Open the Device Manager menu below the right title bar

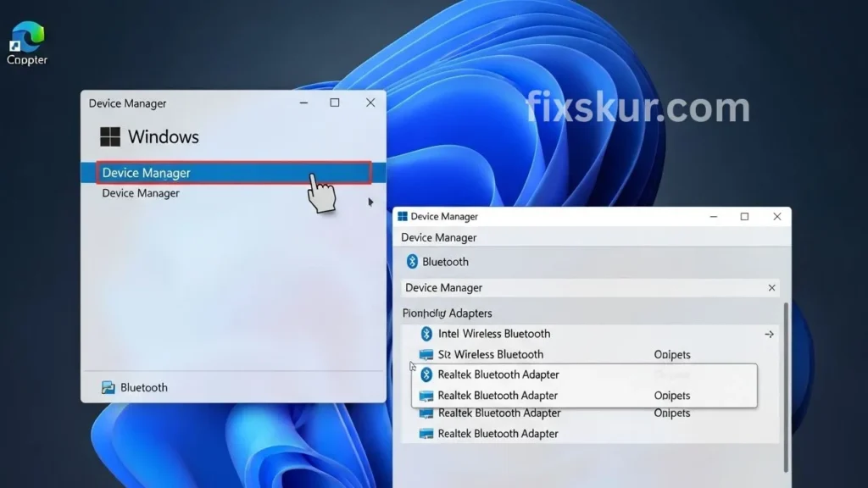click(438, 237)
